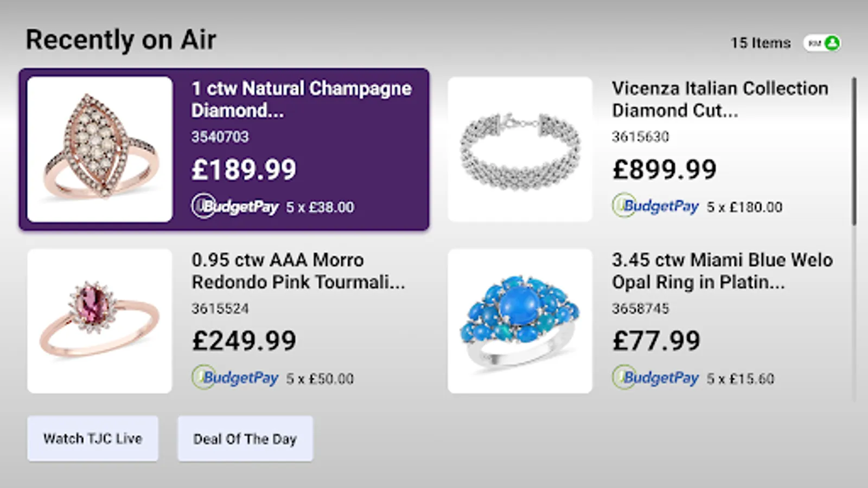868x488 pixels.
Task: Open Vicenza Italian Collection Diamond Cut title
Action: pos(720,99)
